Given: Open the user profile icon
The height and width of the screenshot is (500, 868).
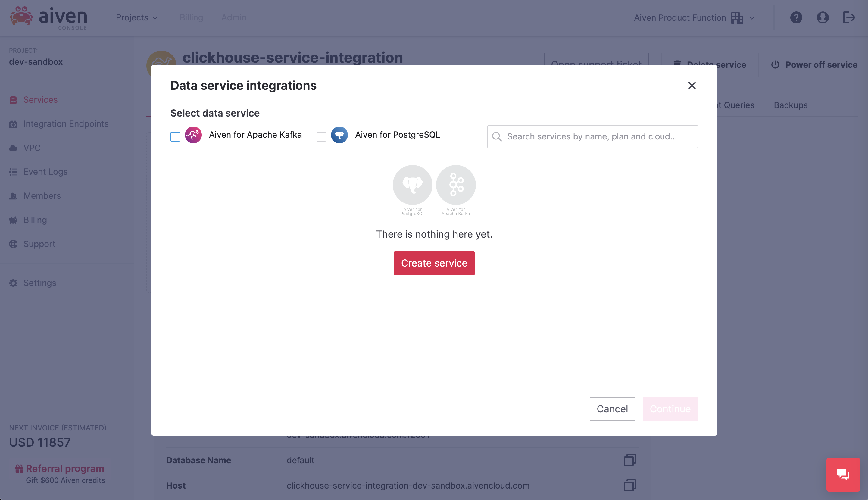Looking at the screenshot, I should tap(822, 17).
